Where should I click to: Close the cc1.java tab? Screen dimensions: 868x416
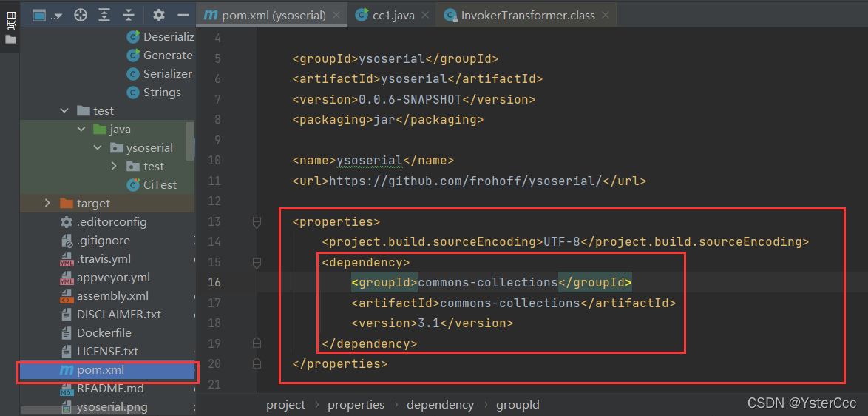tap(427, 16)
